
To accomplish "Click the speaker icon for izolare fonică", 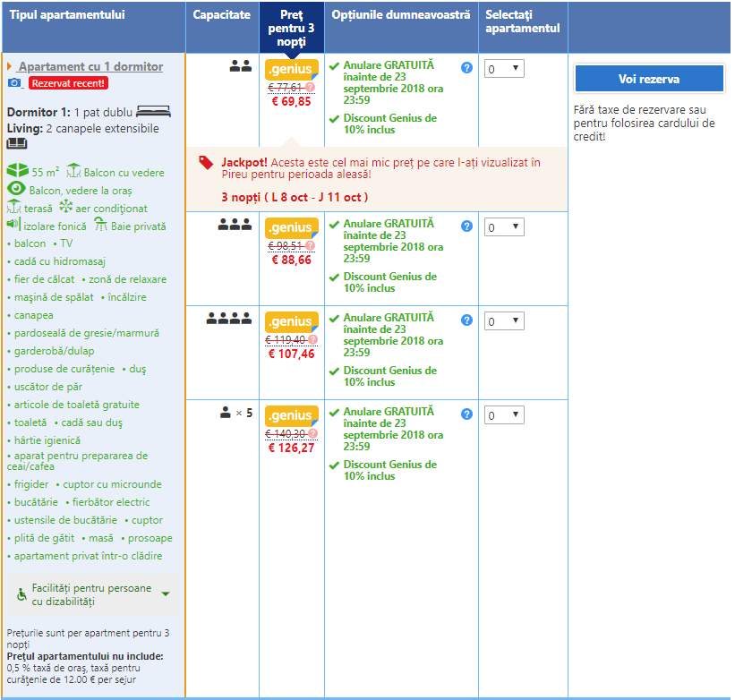I will [x=13, y=225].
